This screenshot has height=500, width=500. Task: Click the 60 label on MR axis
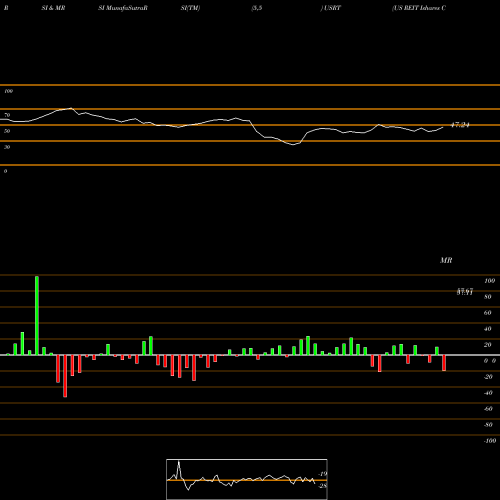tap(488, 313)
